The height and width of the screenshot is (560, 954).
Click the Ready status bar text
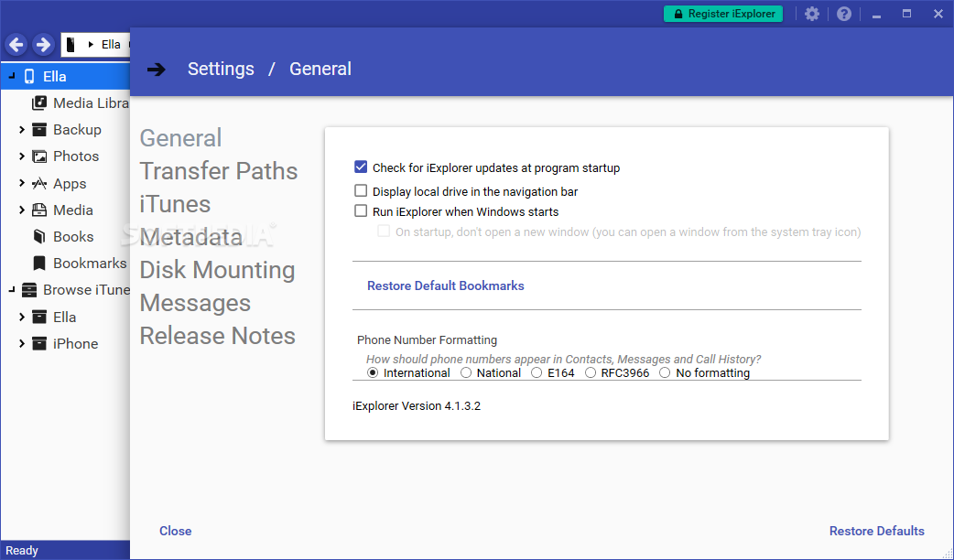[x=22, y=550]
